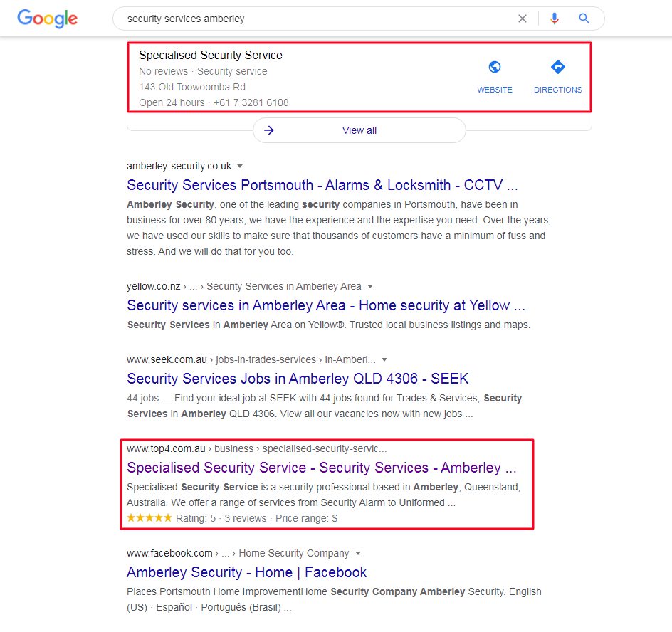This screenshot has width=672, height=632.
Task: Click the five-star rating on top4 result
Action: (x=149, y=518)
